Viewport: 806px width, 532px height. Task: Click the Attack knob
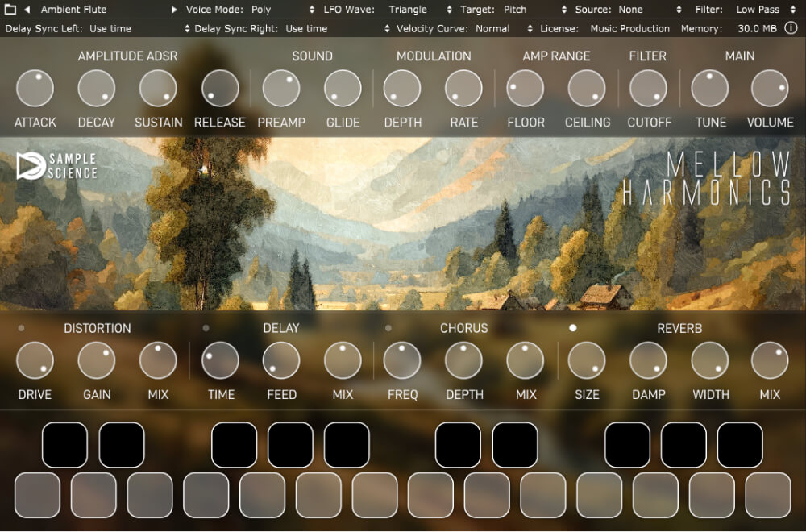coord(35,89)
